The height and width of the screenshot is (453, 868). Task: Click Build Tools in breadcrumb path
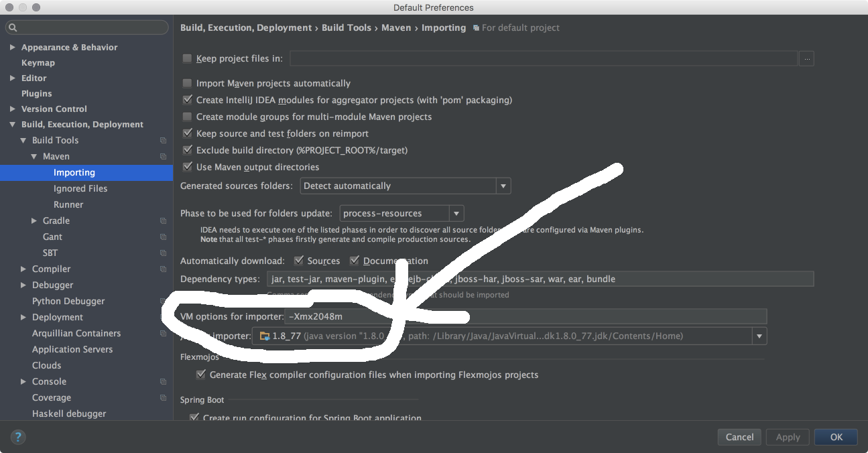tap(347, 28)
